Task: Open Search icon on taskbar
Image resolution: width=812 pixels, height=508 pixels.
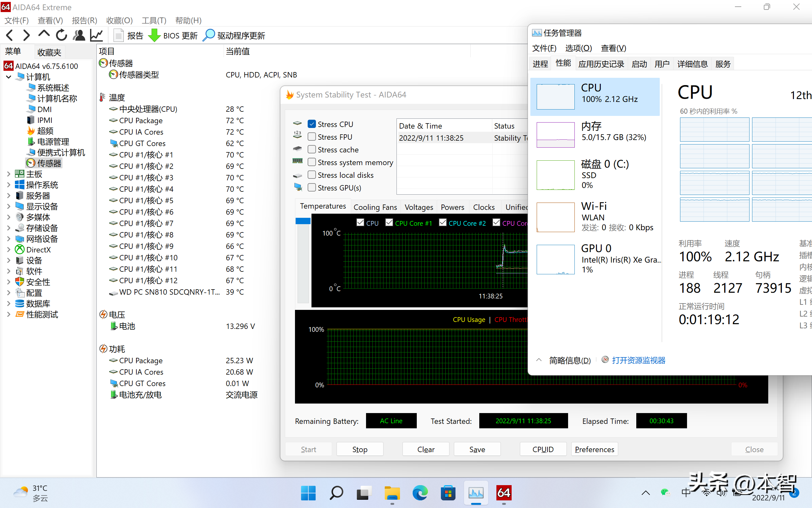Action: [x=336, y=493]
